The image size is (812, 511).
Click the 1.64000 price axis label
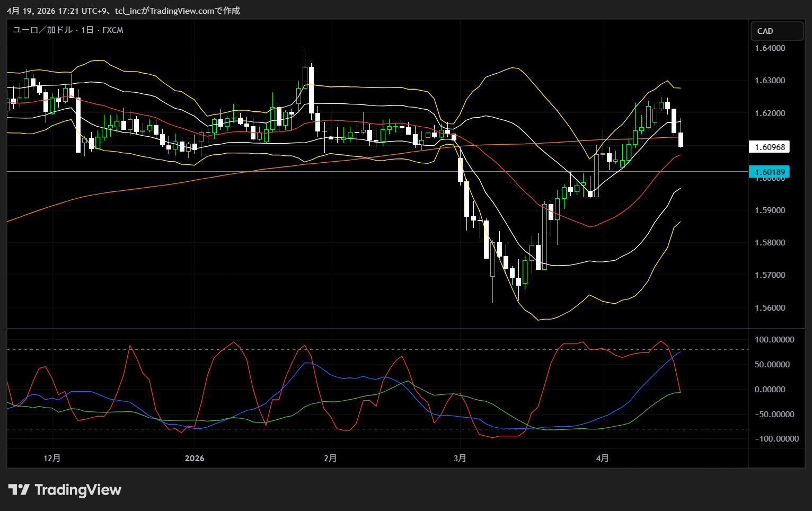click(770, 48)
